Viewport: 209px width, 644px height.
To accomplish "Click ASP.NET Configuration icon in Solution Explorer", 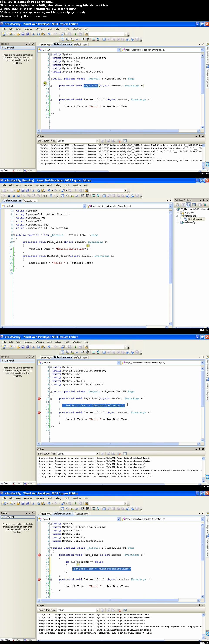I will 204,205.
